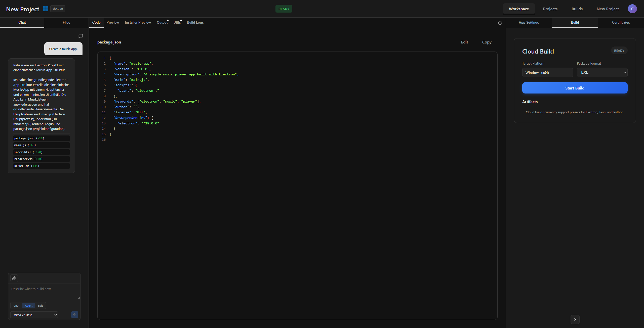Open the Package Format EXE dropdown
644x328 pixels.
pyautogui.click(x=602, y=72)
